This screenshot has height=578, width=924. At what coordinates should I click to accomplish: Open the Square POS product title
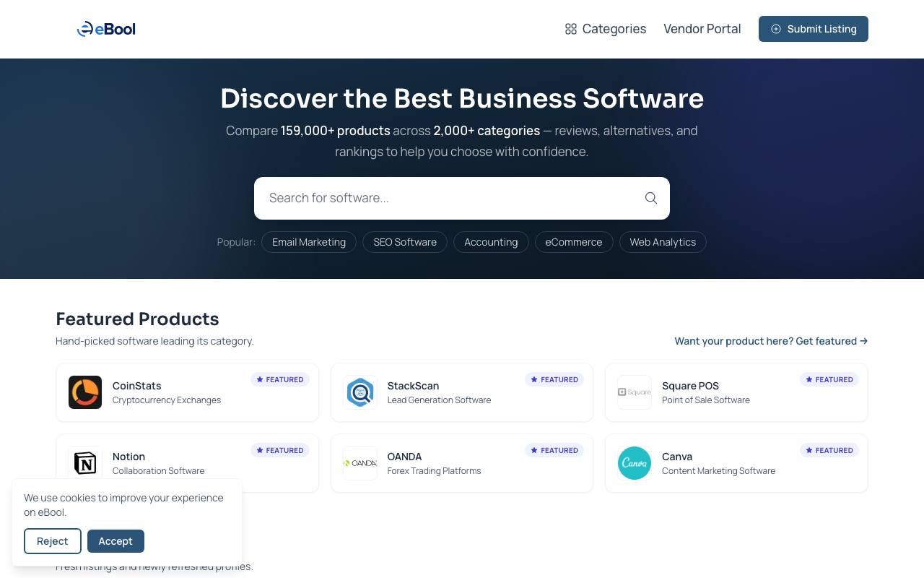point(690,386)
